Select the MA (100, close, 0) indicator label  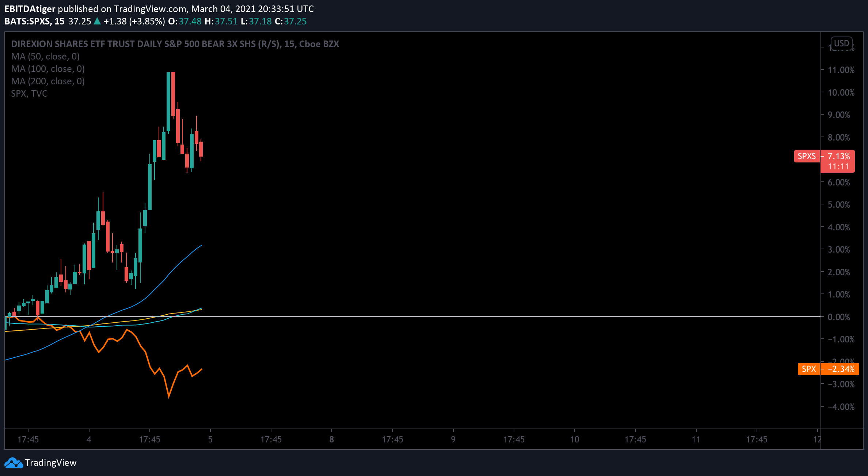[48, 69]
